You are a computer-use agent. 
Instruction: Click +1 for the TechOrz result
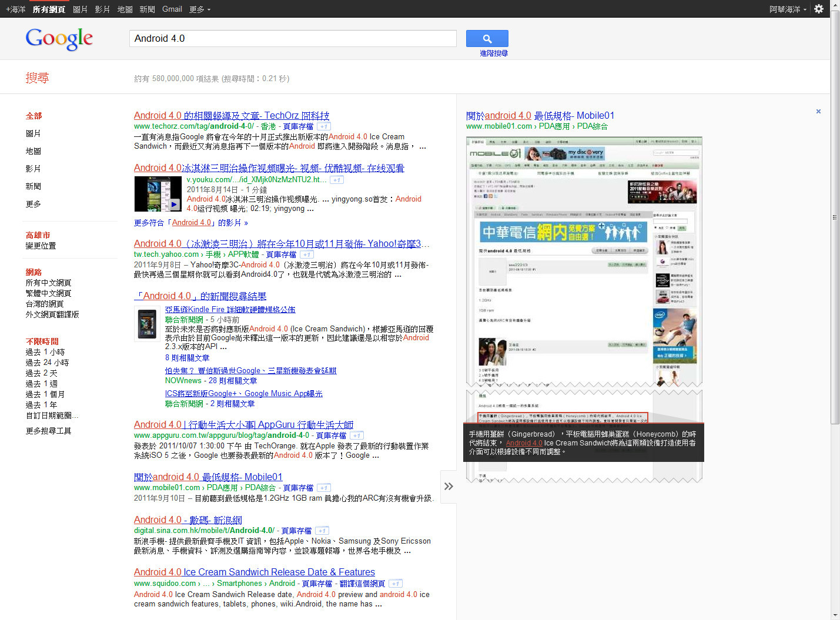tap(324, 126)
